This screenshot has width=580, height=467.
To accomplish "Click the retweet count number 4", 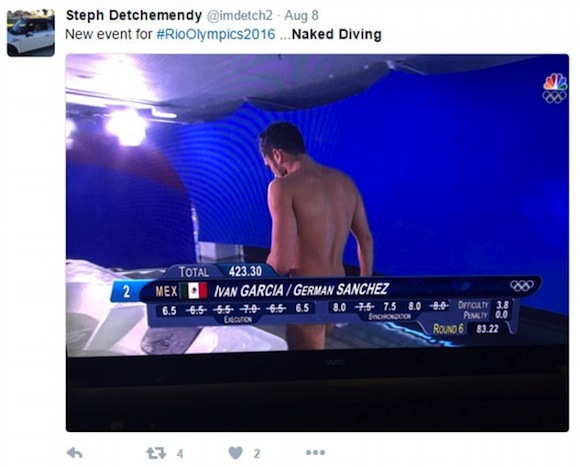I will point(180,453).
